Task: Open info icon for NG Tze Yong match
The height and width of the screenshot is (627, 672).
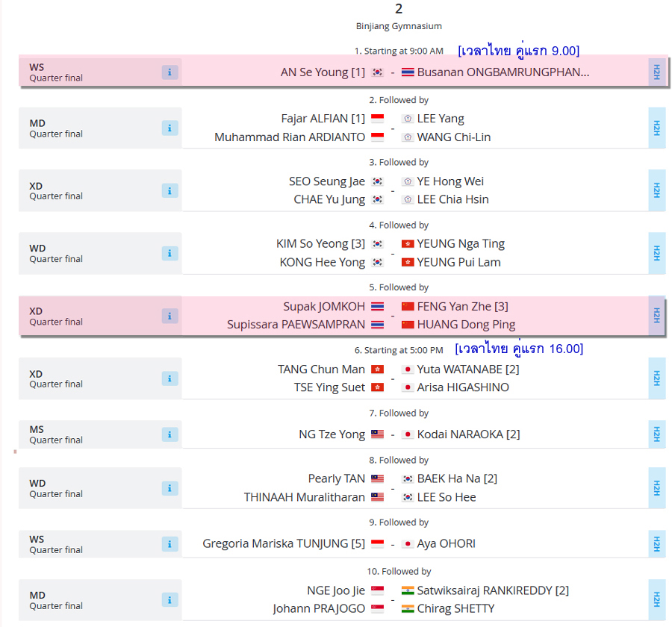Action: click(169, 434)
